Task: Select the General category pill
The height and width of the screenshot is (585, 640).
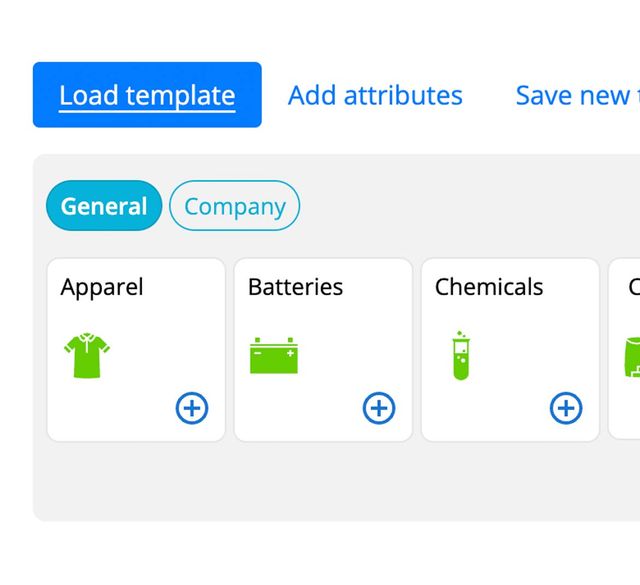Action: tap(103, 206)
